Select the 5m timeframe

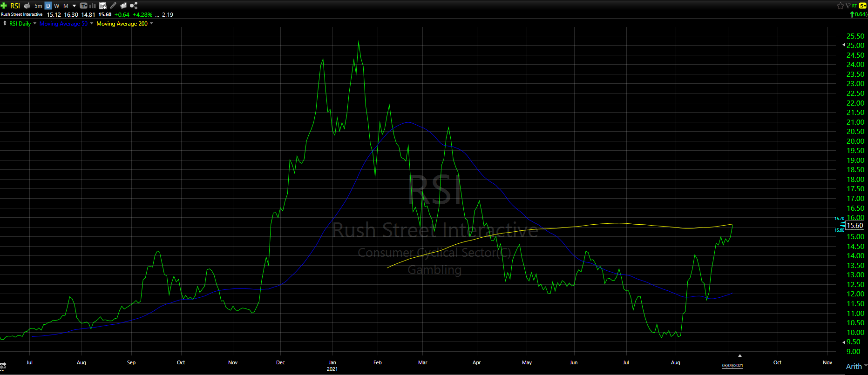click(x=38, y=6)
